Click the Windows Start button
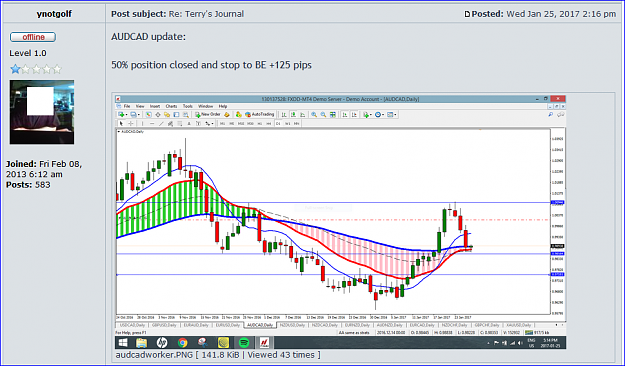Viewport: 625px width, 366px height. 123,342
